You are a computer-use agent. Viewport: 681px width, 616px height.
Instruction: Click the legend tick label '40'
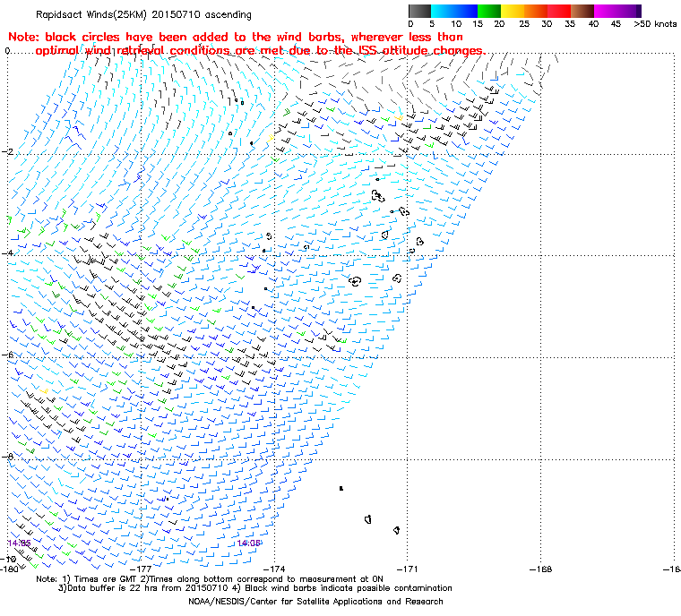point(594,24)
